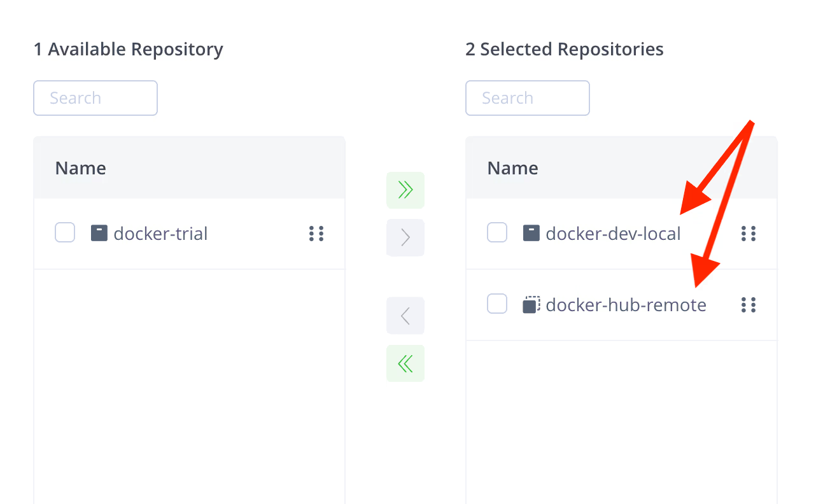Click the remote repository icon beside docker-hub-remote
Screen dimensions: 830x504
coord(531,305)
